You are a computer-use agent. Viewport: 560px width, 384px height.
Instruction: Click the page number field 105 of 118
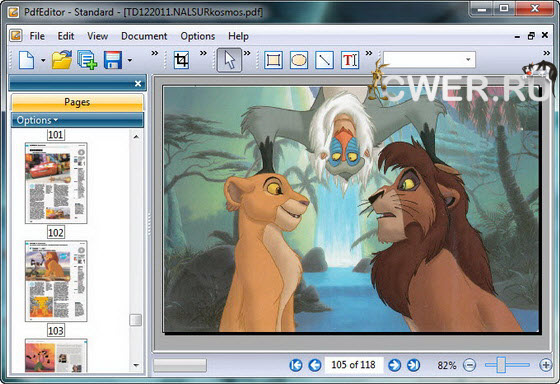354,365
